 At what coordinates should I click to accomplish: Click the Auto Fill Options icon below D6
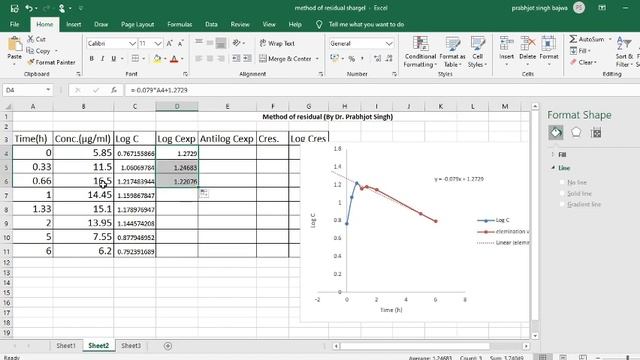point(204,193)
